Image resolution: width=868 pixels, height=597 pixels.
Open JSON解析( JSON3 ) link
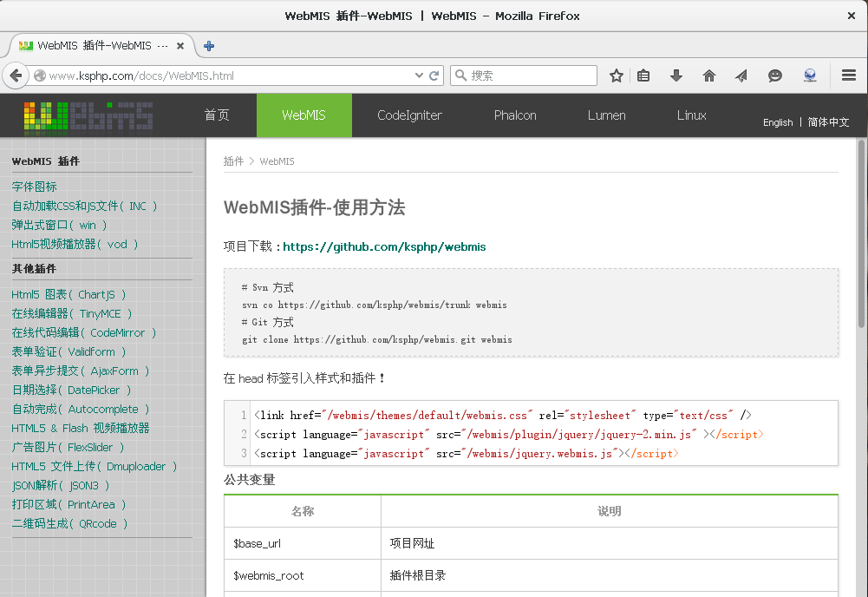coord(61,486)
